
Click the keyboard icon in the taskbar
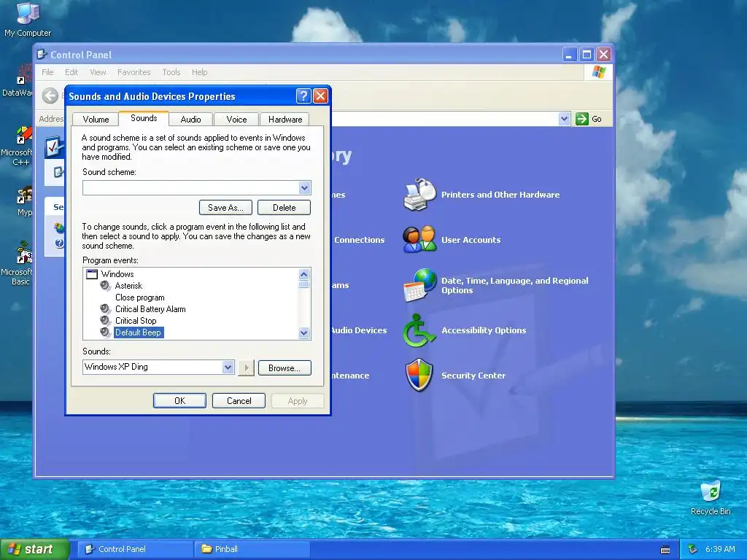(x=665, y=550)
